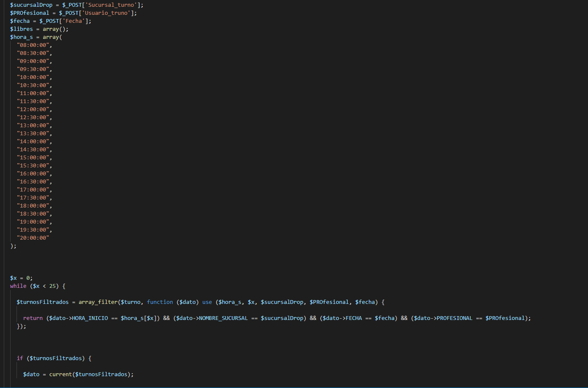The image size is (588, 388).
Task: Click the return keyword
Action: pyautogui.click(x=33, y=318)
